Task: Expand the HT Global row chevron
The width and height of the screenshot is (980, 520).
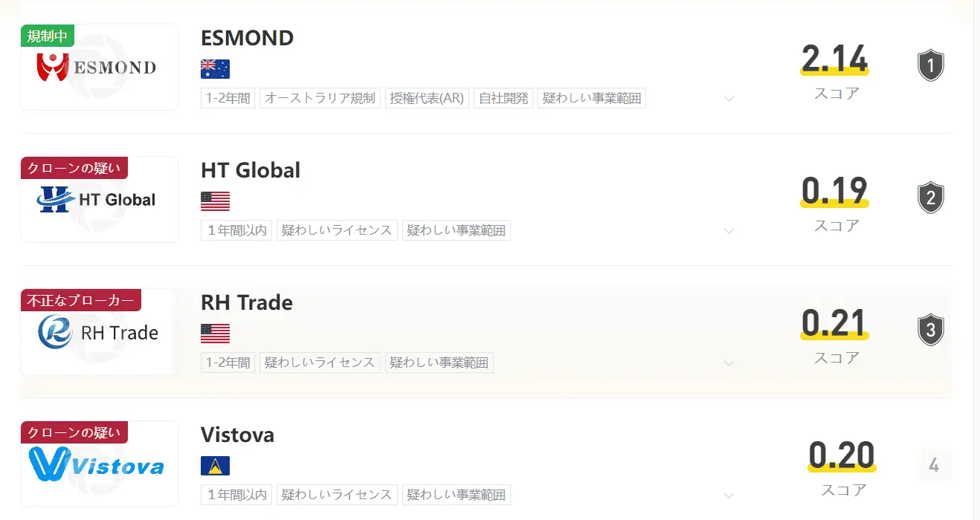Action: (729, 231)
